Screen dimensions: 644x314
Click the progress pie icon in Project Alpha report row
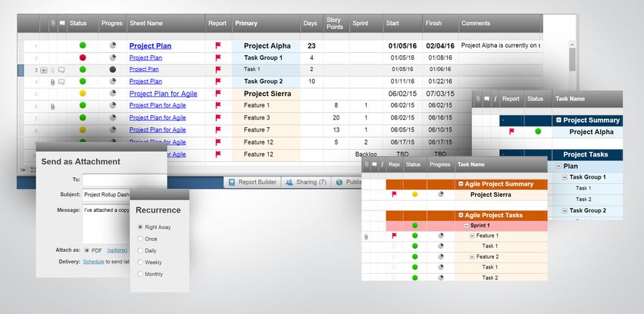tap(113, 45)
